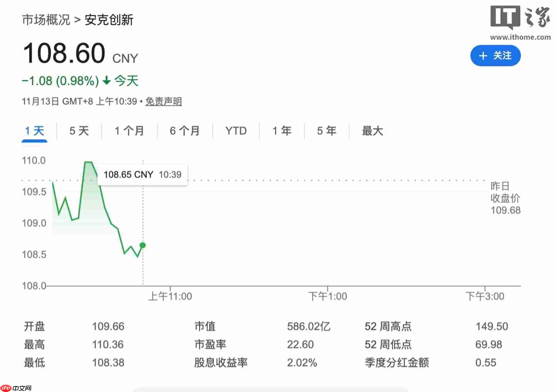Switch to the YTD chart view
555x392 pixels.
click(x=235, y=131)
